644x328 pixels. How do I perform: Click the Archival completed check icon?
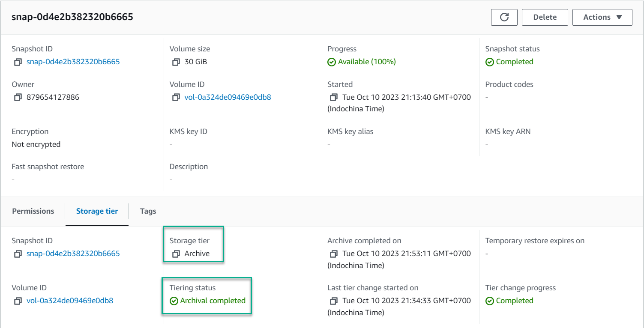pos(174,301)
